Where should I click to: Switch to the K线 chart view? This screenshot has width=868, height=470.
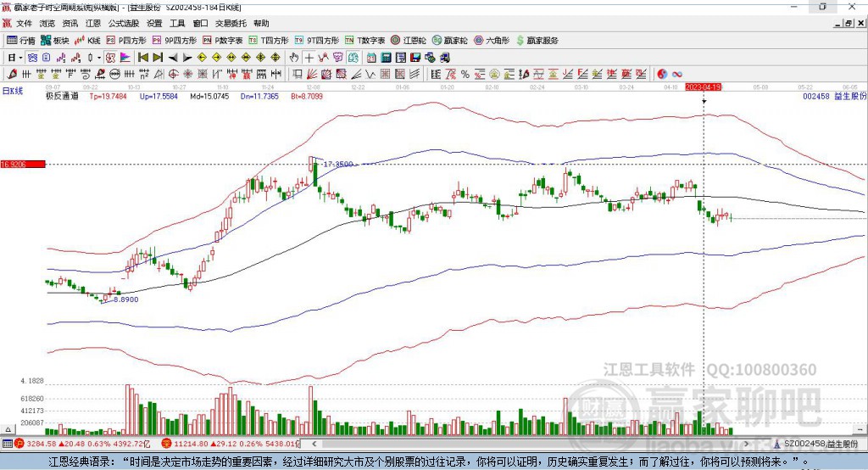87,41
